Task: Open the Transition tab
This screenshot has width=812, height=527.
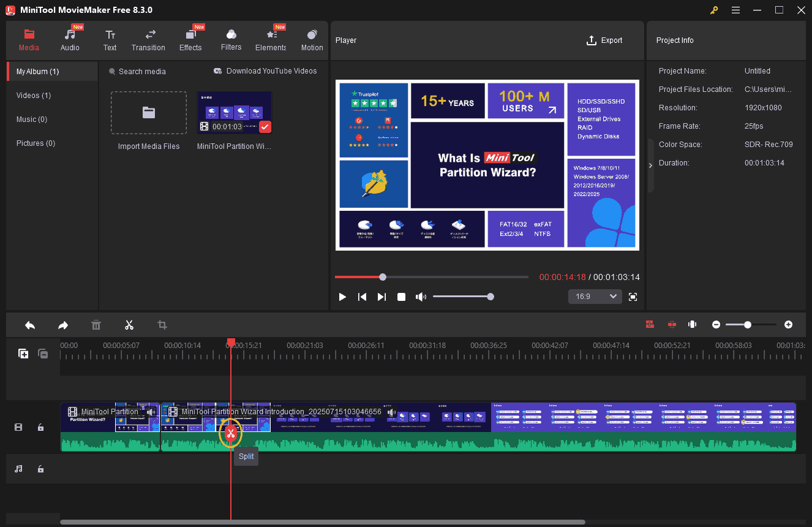Action: 148,40
